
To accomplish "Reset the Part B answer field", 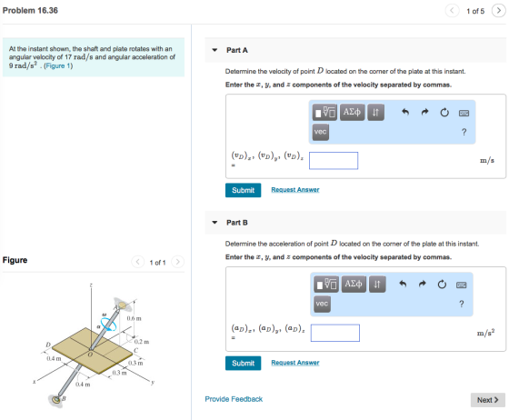I will [x=442, y=285].
